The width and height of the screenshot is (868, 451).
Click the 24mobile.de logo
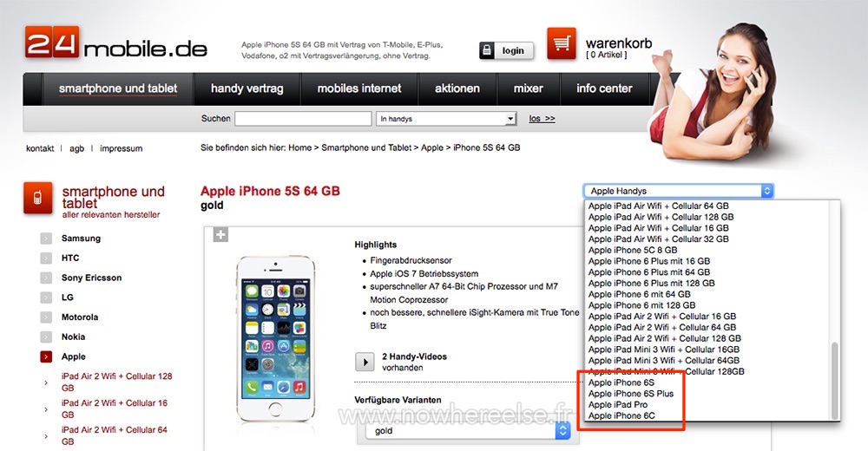115,43
